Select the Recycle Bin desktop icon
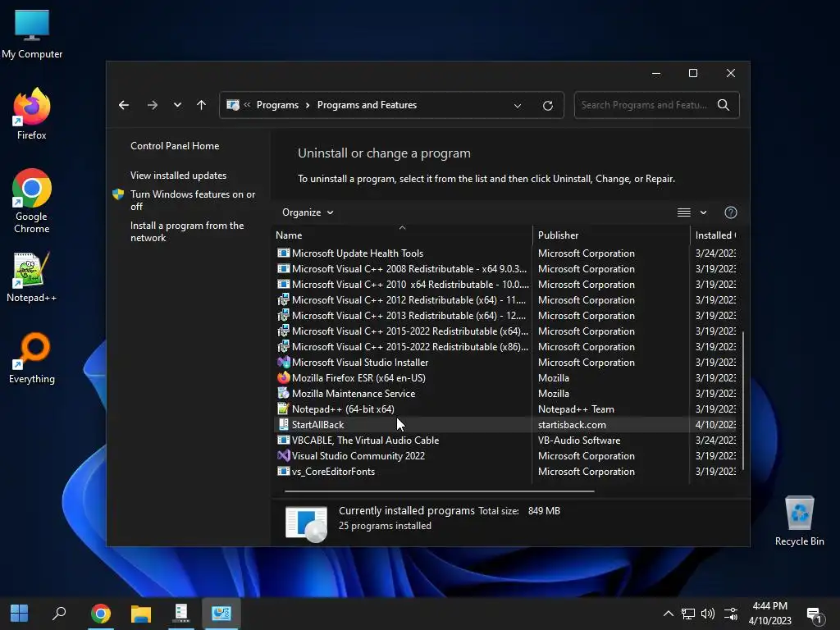840x630 pixels. [799, 521]
